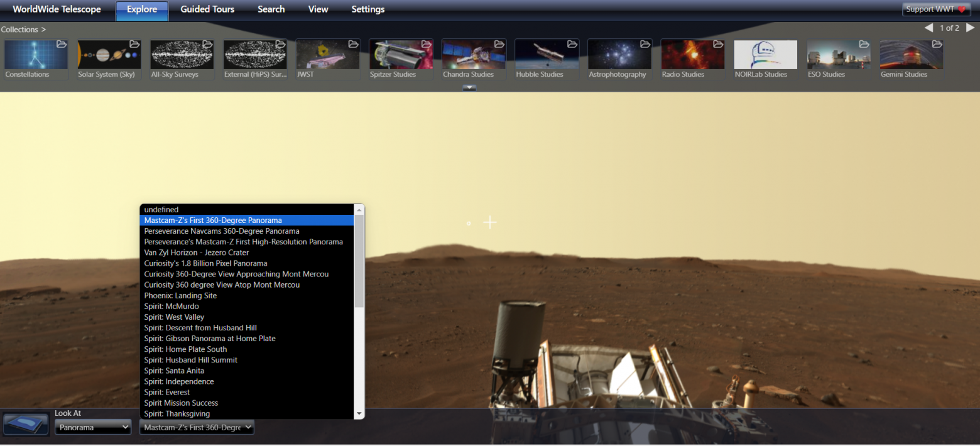This screenshot has height=446, width=980.
Task: Open the JWST collection thumbnail
Action: 327,60
